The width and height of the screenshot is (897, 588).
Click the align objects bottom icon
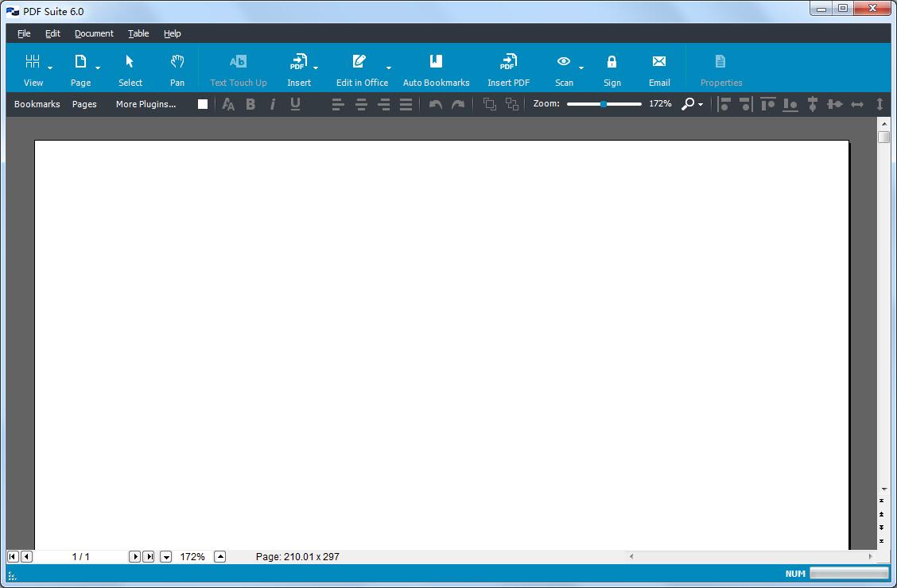click(x=790, y=104)
